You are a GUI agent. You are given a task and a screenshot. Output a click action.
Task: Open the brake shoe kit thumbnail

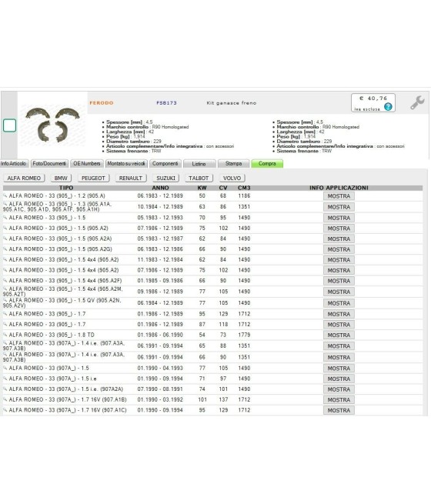52,125
